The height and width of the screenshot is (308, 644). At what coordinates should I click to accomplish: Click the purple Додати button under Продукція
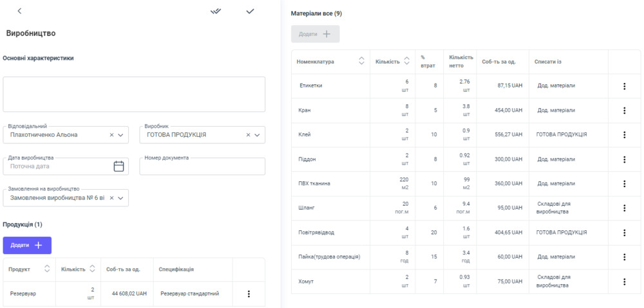click(27, 245)
